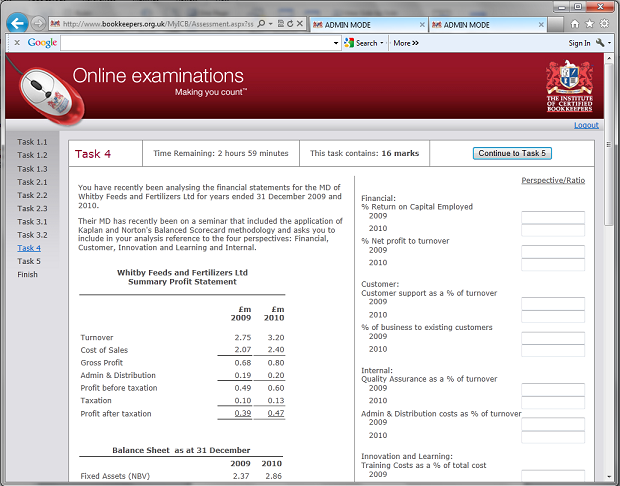
Task: Open browser Tools gear icon
Action: point(604,24)
